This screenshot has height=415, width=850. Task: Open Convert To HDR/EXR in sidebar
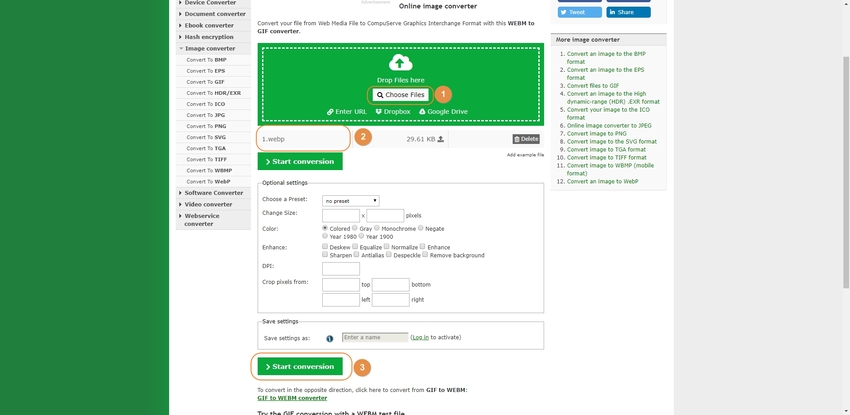214,93
